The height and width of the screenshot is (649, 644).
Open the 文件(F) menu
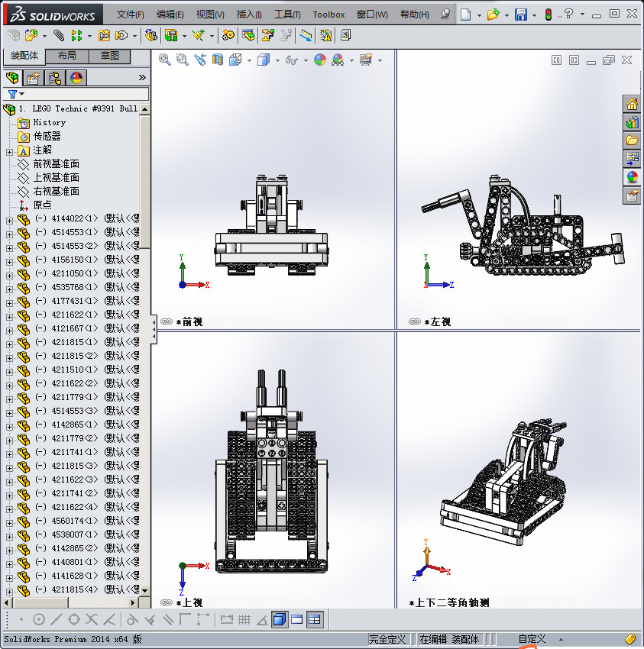[x=130, y=15]
